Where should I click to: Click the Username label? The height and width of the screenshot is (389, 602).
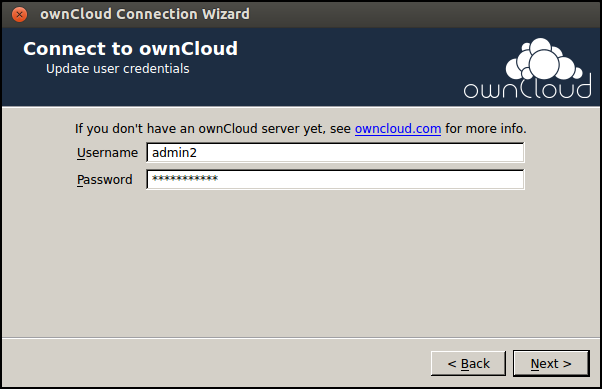click(107, 153)
